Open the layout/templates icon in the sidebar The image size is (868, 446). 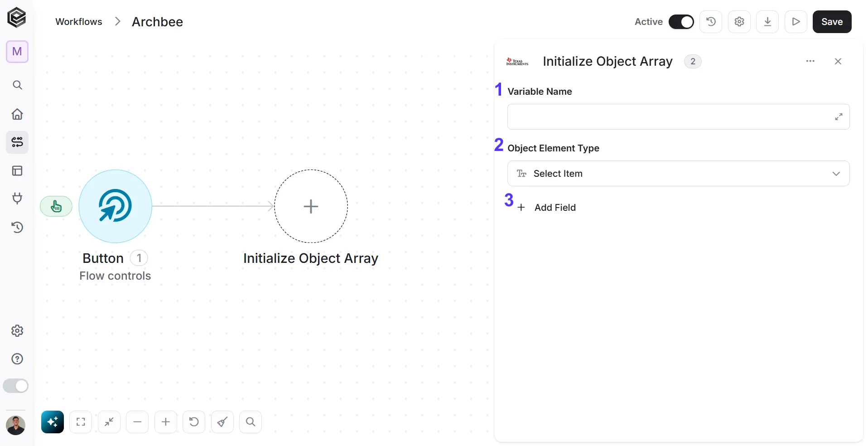point(17,171)
